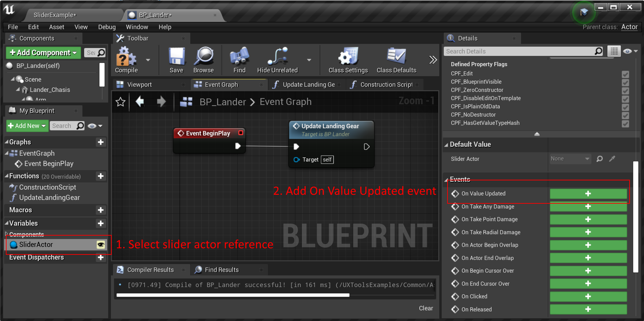644x321 pixels.
Task: Click the favorites star icon in graph
Action: [x=121, y=102]
